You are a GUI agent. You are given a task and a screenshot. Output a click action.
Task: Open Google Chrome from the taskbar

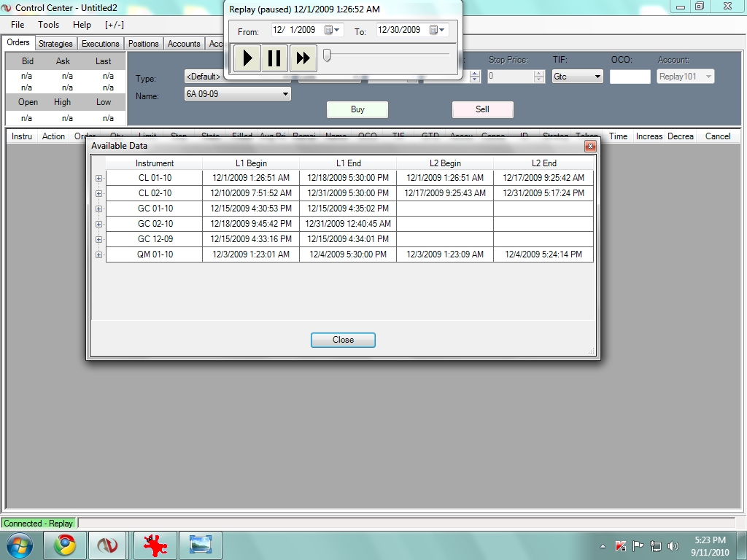tap(65, 545)
